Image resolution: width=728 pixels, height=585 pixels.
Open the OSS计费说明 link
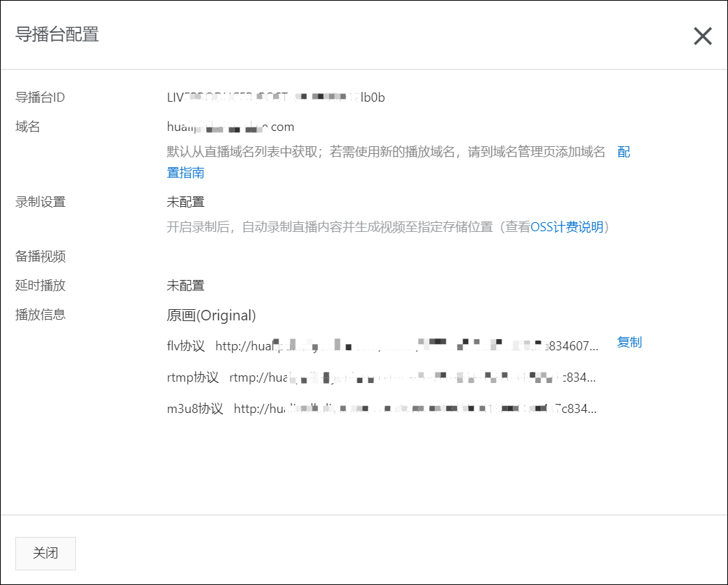click(x=566, y=227)
